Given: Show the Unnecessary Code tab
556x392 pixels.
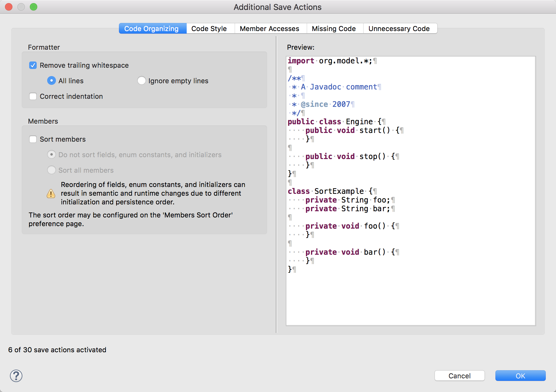Looking at the screenshot, I should [x=399, y=29].
